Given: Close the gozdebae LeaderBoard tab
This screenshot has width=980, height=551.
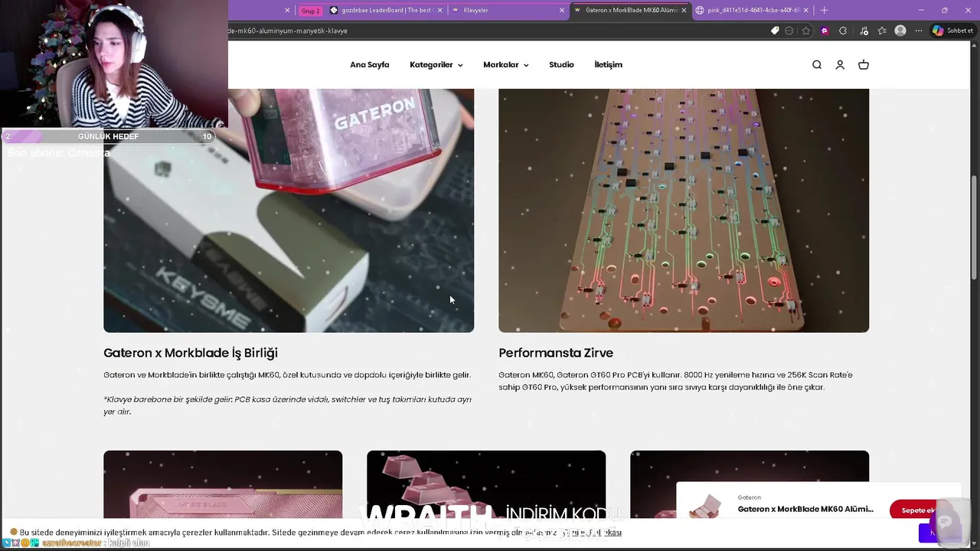Looking at the screenshot, I should pyautogui.click(x=441, y=10).
